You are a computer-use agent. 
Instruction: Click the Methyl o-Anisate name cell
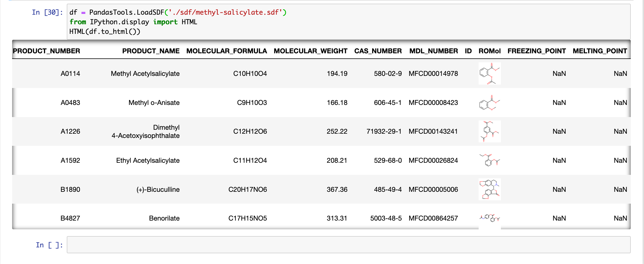154,103
